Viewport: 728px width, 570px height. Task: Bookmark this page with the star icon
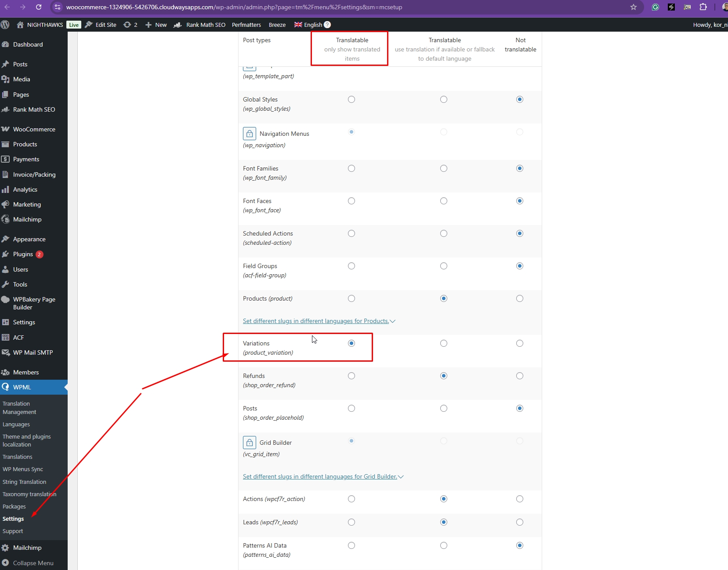633,7
